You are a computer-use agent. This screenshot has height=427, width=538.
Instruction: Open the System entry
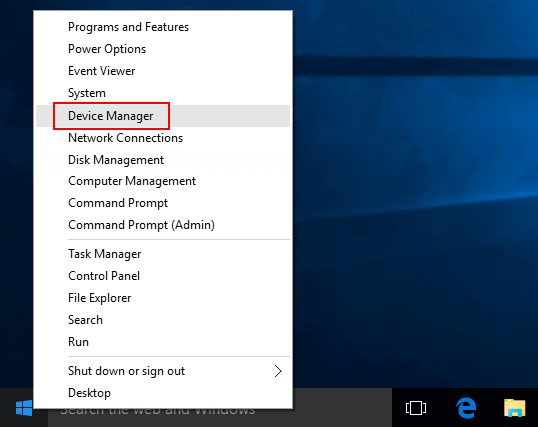[163, 93]
